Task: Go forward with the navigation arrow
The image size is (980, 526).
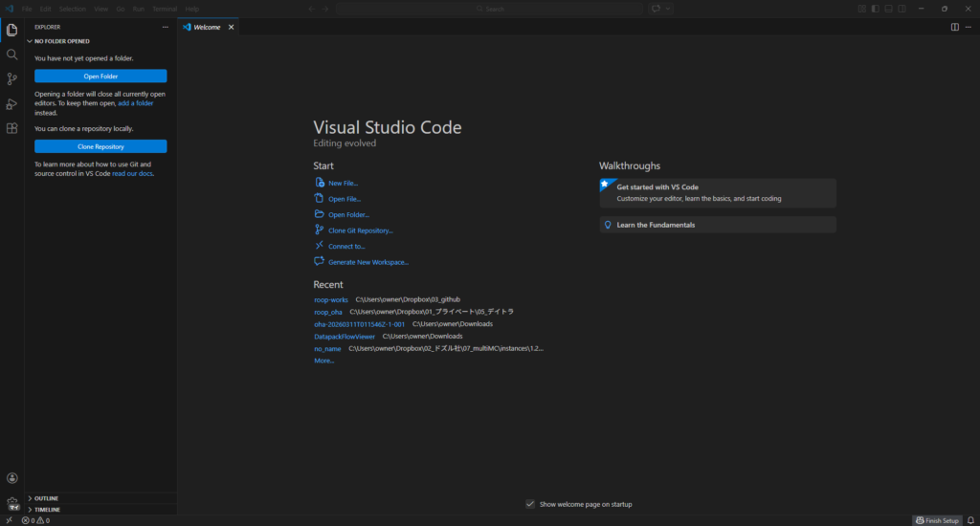Action: pos(325,9)
